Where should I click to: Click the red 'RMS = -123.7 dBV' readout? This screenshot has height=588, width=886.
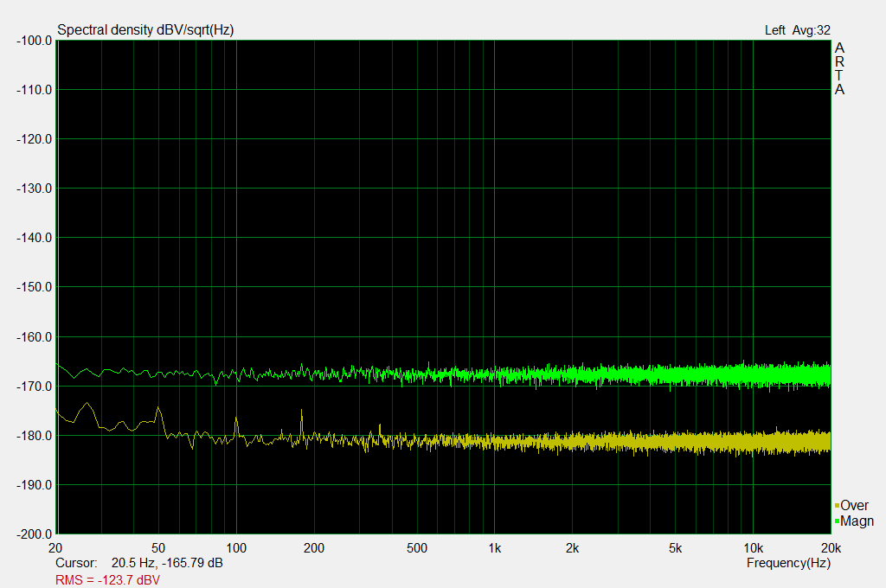[107, 580]
